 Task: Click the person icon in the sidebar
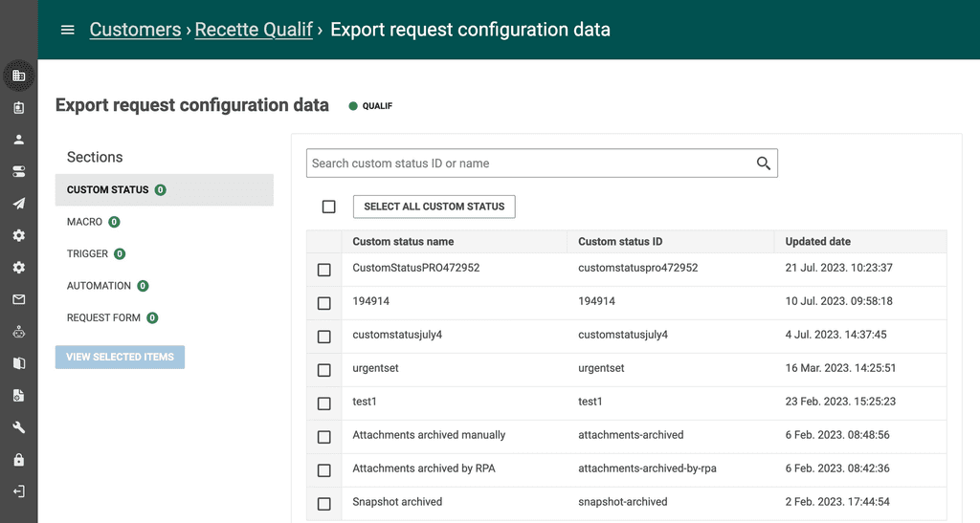(x=18, y=140)
